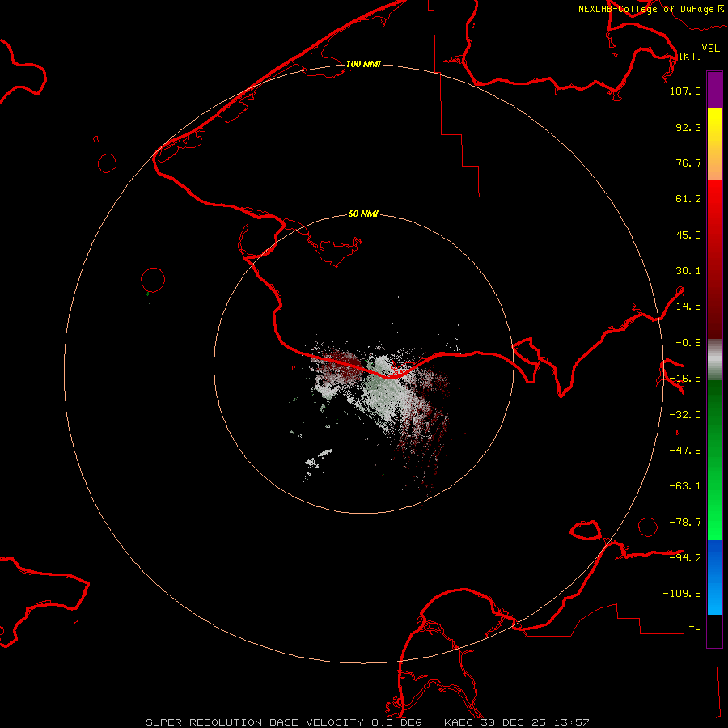Pick the green segment of the color bar

point(714,459)
